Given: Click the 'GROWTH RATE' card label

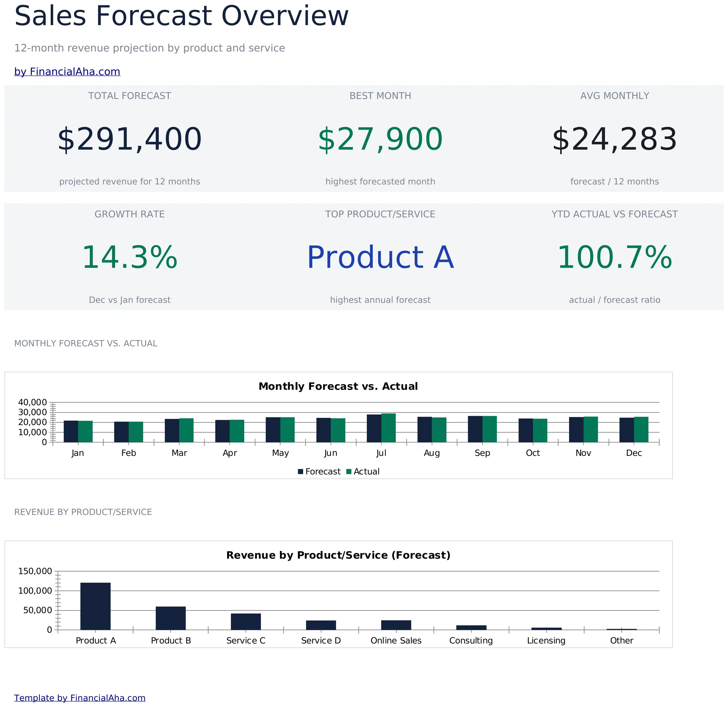Looking at the screenshot, I should (x=130, y=214).
